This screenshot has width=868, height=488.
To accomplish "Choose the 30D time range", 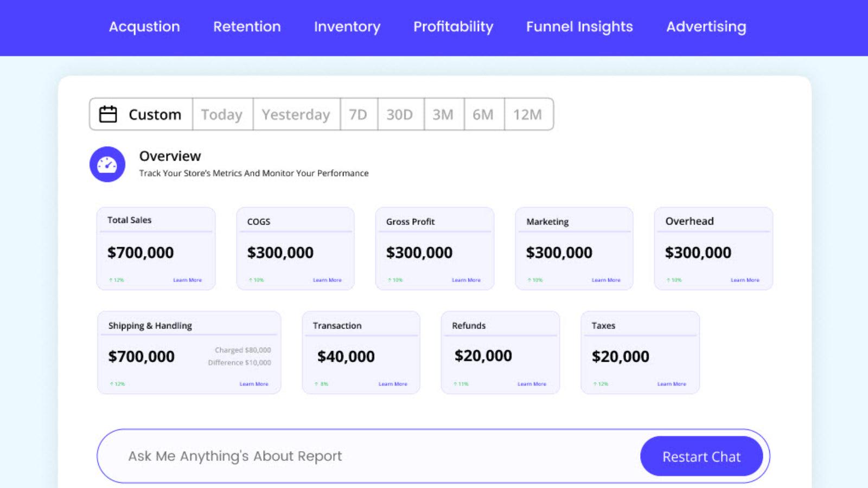I will (x=400, y=114).
